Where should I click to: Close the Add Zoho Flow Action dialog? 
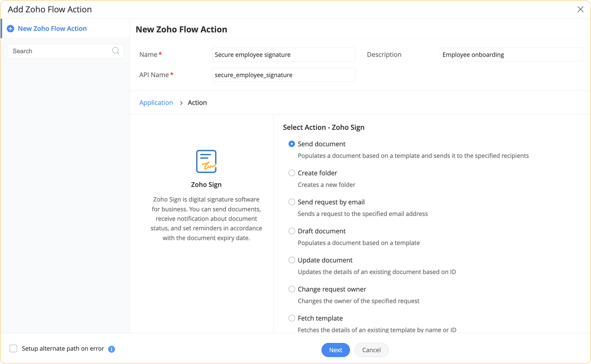[580, 9]
